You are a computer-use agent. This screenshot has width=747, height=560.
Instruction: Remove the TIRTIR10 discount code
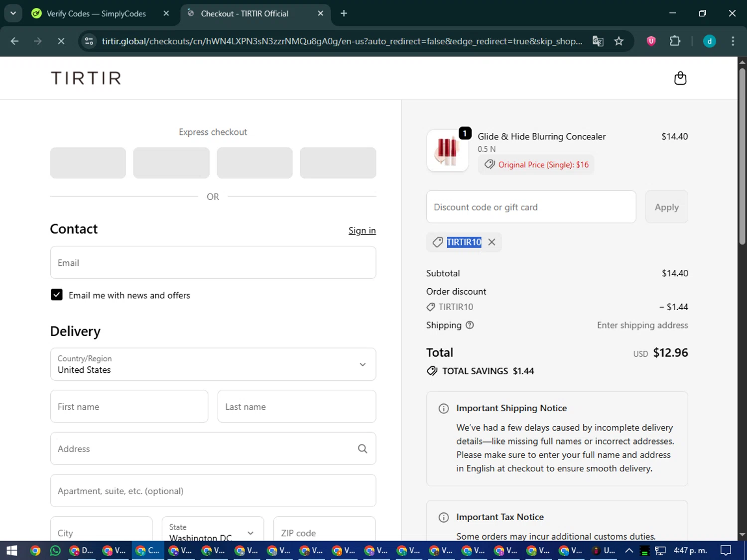pyautogui.click(x=492, y=242)
